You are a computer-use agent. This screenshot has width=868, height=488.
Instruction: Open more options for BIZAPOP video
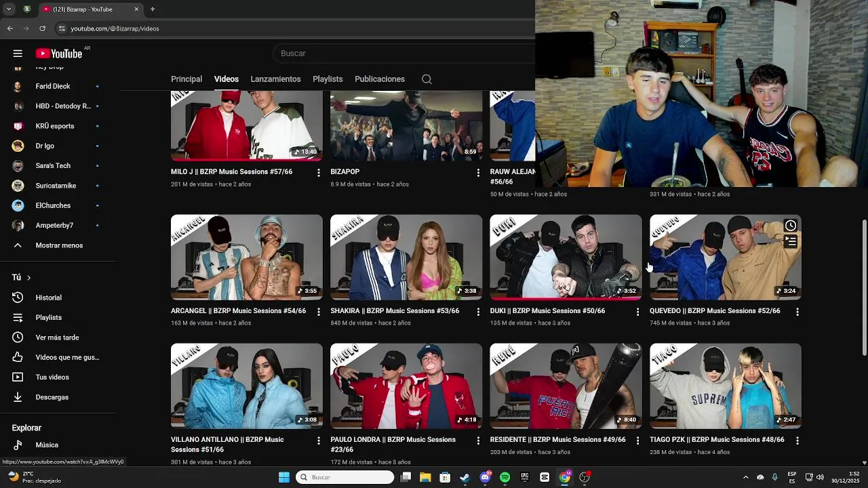click(478, 173)
